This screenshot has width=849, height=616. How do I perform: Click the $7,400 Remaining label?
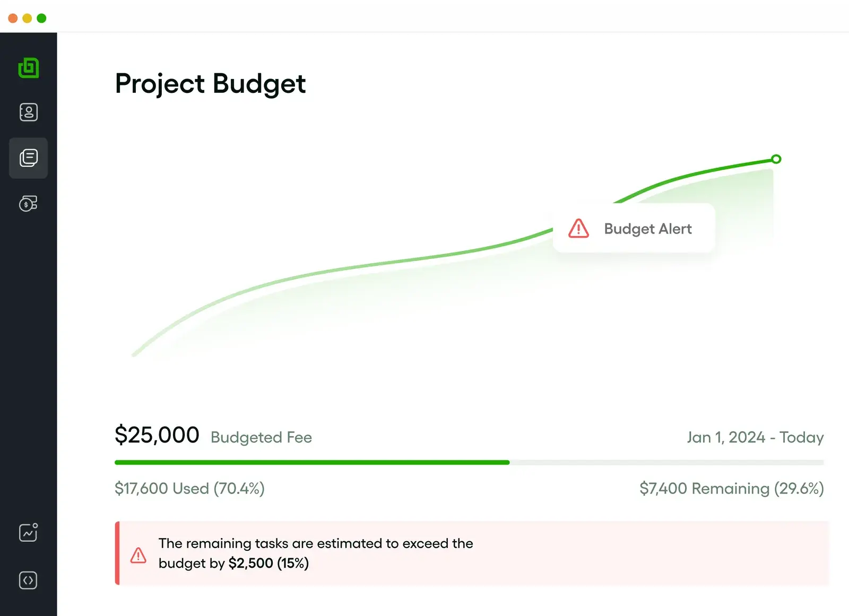731,488
